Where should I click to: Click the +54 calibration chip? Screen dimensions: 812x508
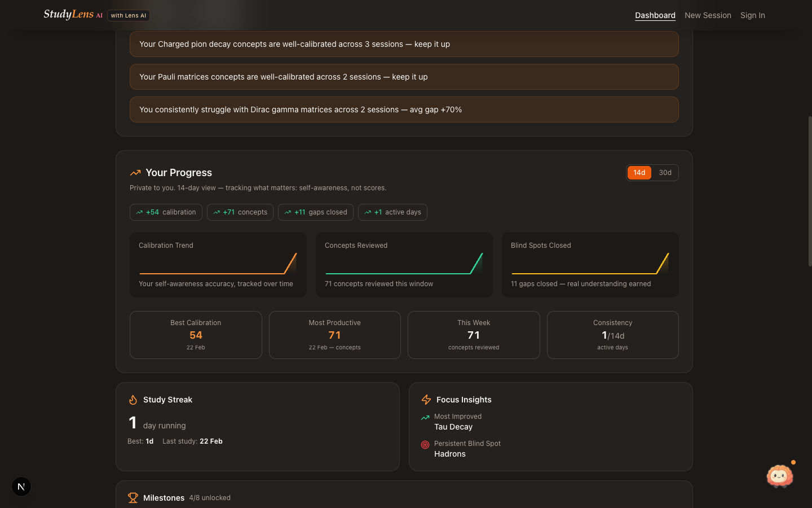click(x=166, y=212)
